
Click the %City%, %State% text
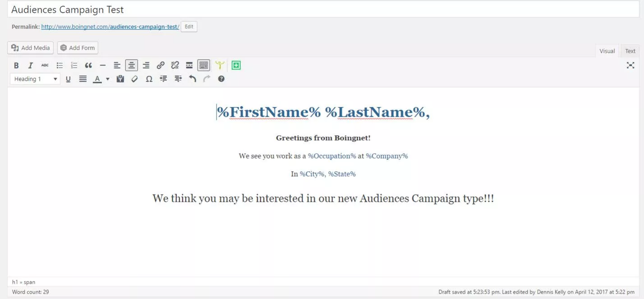(328, 174)
